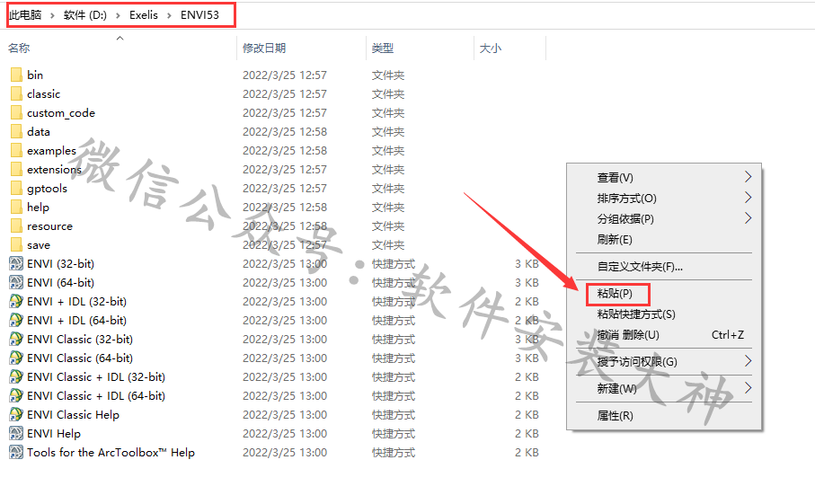Expand the 查看(V) submenu arrow

tap(748, 177)
